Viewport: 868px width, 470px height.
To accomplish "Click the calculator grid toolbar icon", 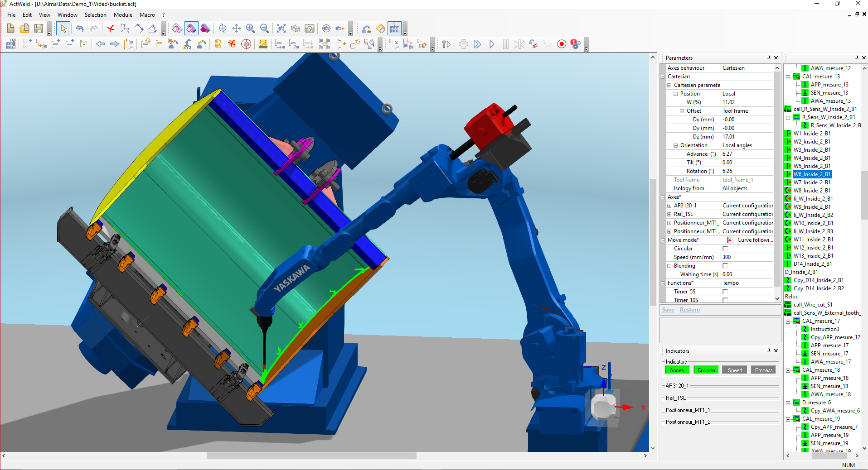I will (x=395, y=29).
